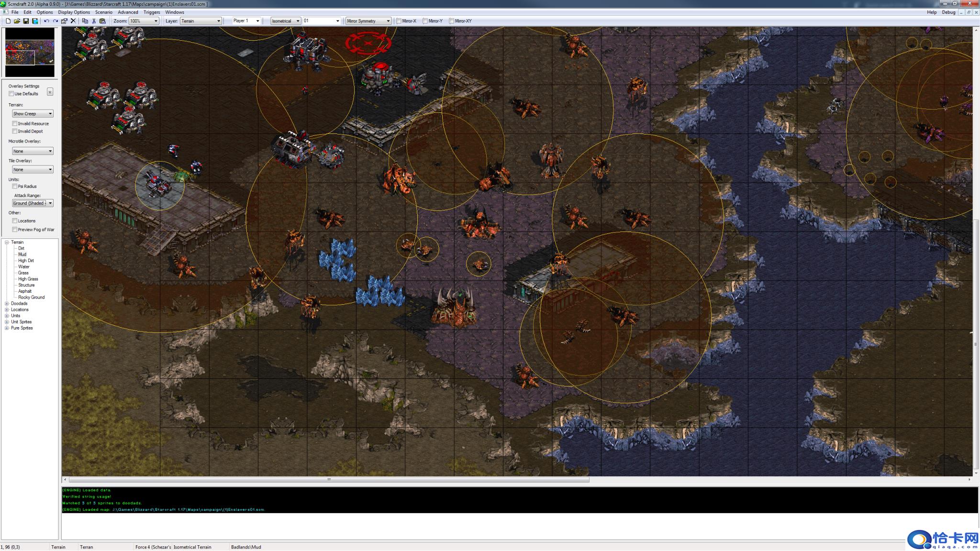This screenshot has width=980, height=551.
Task: Click the vertical scrollbar thumb beside map
Action: click(x=976, y=344)
